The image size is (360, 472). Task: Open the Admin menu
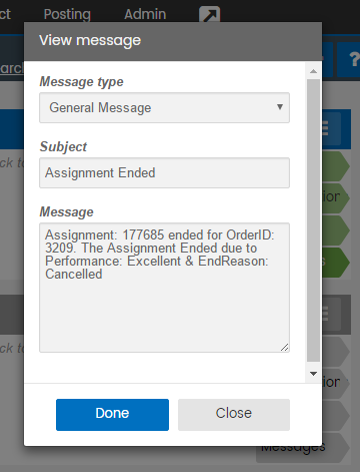coord(145,14)
